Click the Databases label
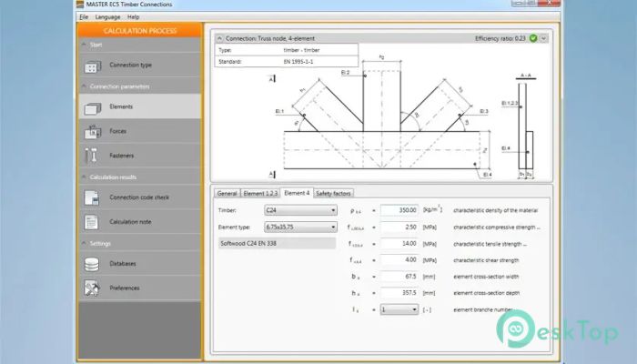 [x=123, y=264]
